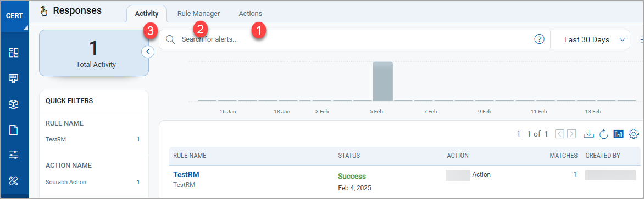Open the reports document icon in sidebar
This screenshot has width=644, height=199.
coord(14,130)
